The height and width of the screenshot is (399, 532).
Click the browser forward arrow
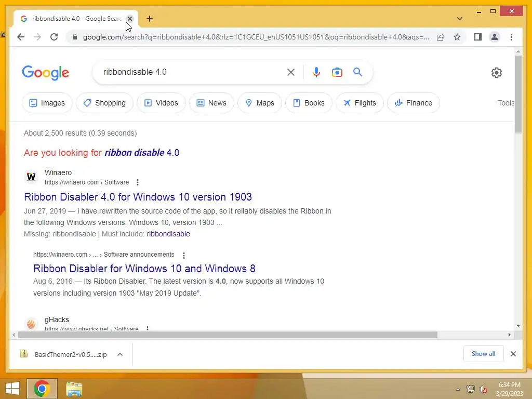(x=37, y=37)
